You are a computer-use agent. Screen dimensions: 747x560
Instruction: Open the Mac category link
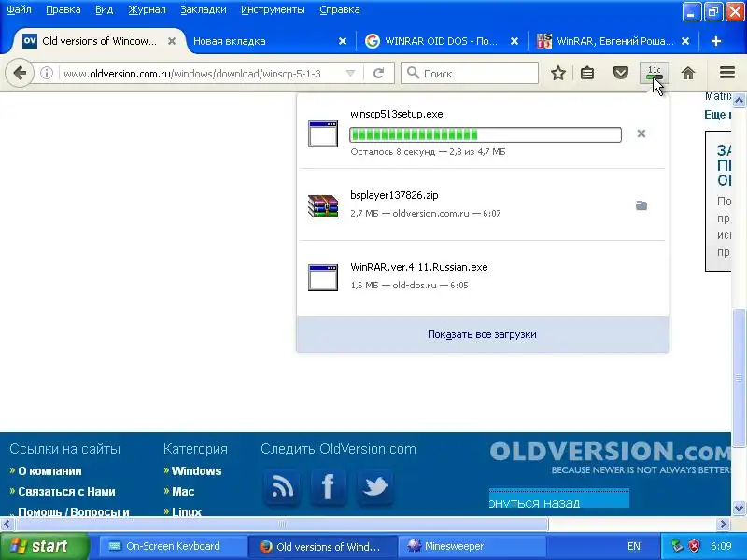(183, 492)
